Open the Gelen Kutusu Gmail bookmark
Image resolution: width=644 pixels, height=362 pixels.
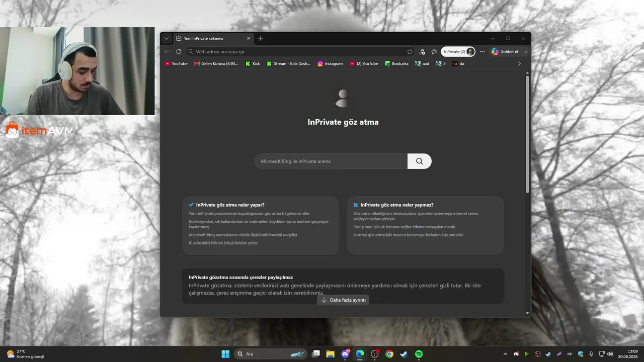point(216,64)
